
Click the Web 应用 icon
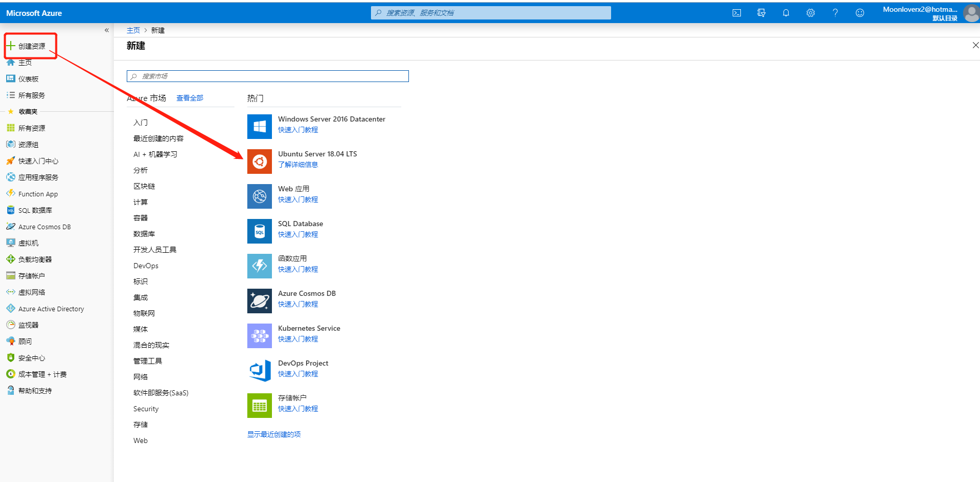pos(260,196)
